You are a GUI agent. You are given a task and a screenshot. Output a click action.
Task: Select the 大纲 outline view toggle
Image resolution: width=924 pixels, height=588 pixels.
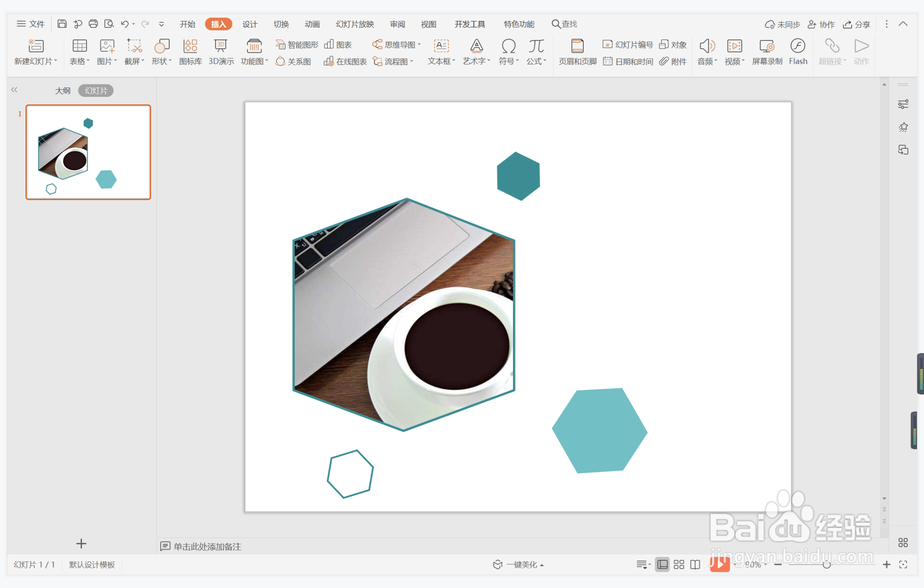click(63, 90)
